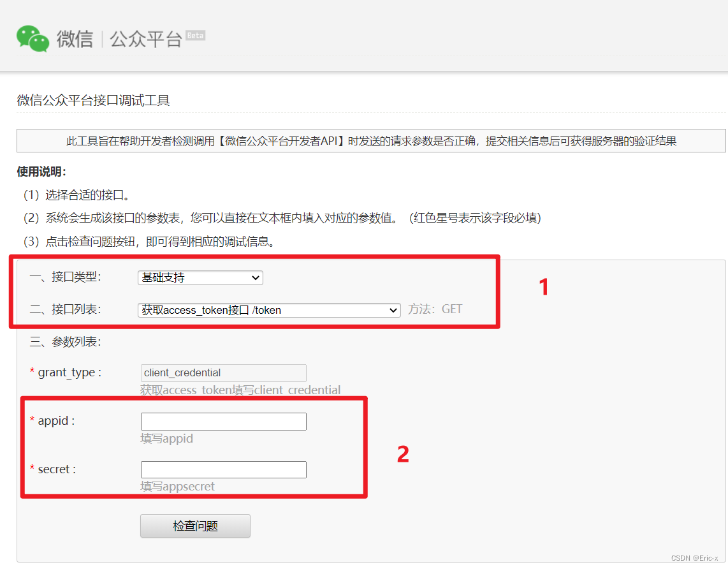Screen dimensions: 728x567
Task: Focus the secret input field
Action: (x=223, y=469)
